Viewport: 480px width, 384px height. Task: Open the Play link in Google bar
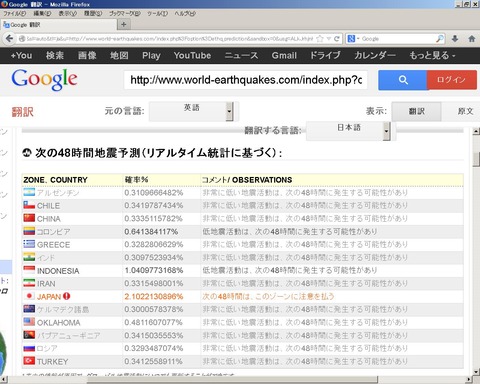[x=151, y=55]
